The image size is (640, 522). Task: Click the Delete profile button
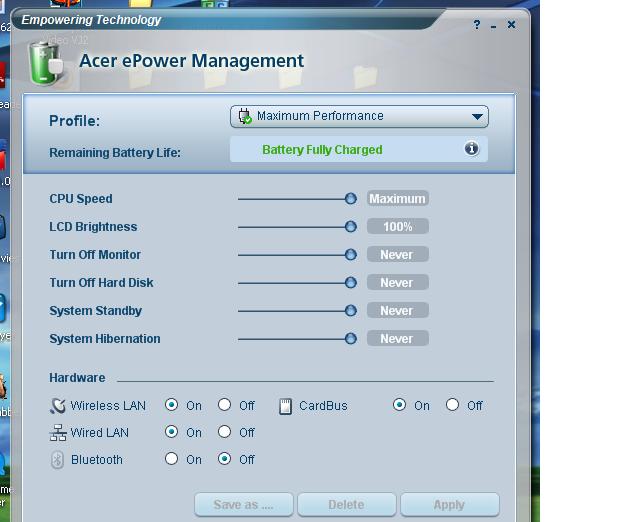[347, 504]
